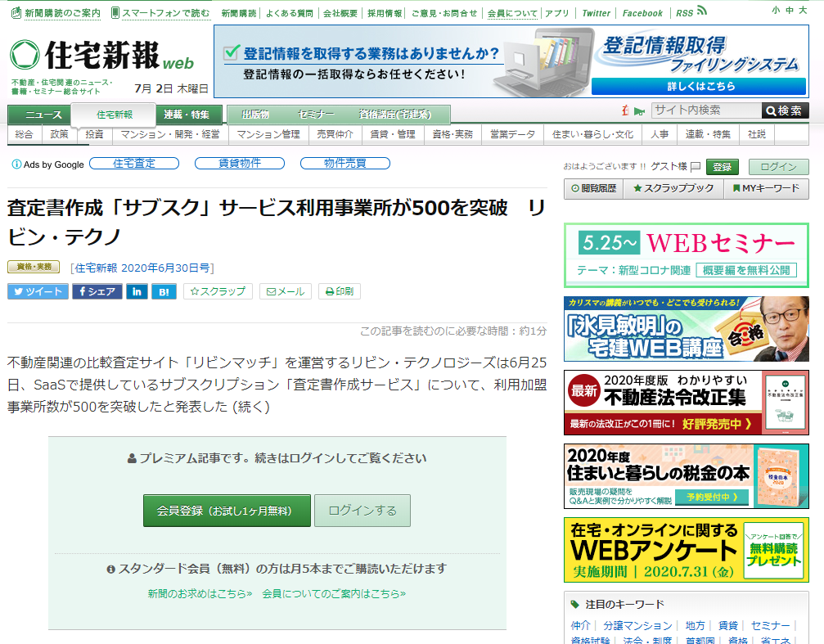Open 会員についてのご案内はこちら link
824x644 pixels.
coord(334,593)
